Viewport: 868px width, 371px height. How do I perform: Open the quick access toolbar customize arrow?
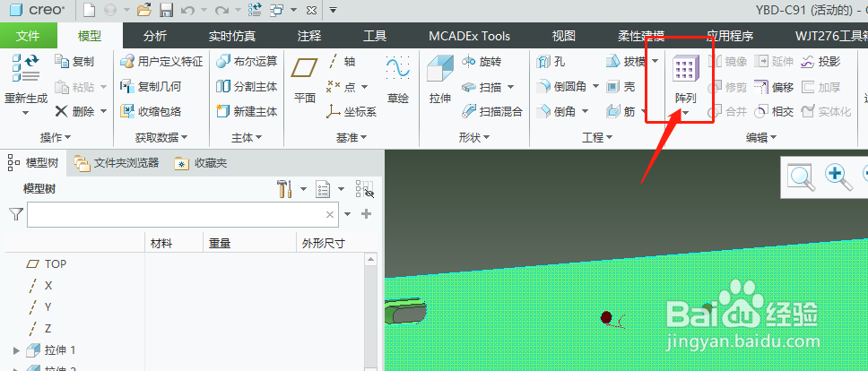coord(333,10)
